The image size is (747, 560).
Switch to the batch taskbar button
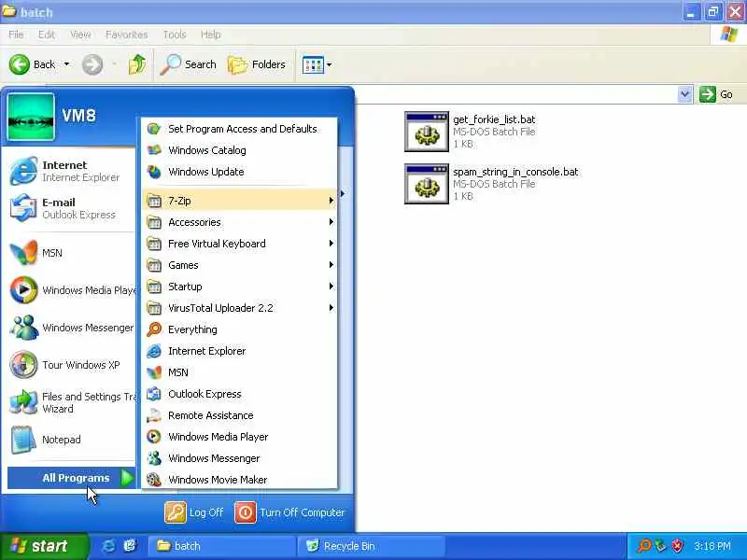pyautogui.click(x=221, y=546)
